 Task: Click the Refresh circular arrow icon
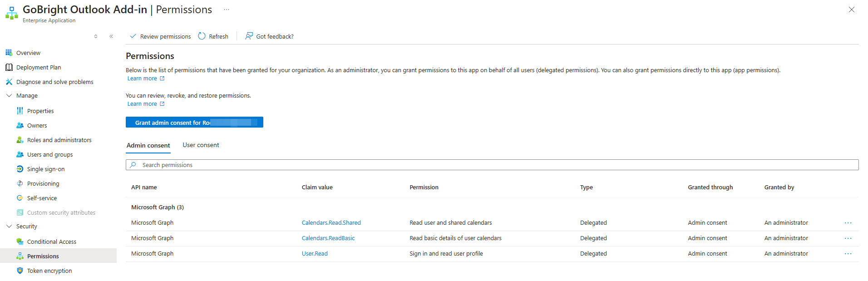[202, 36]
